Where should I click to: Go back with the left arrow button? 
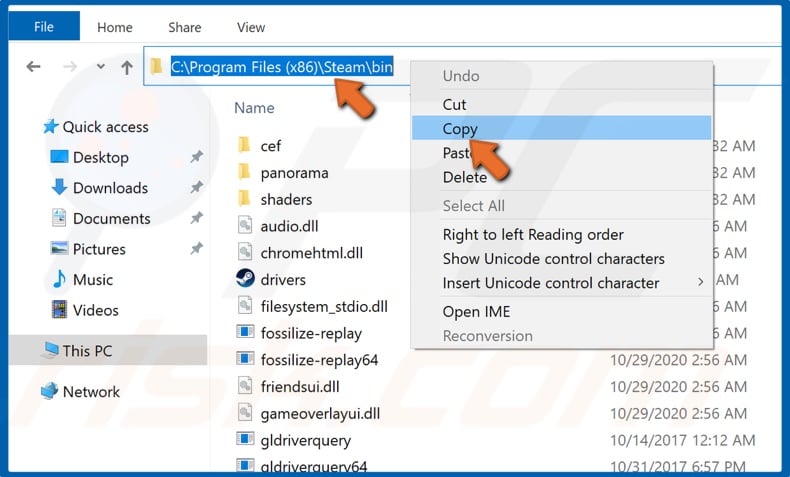(x=34, y=66)
